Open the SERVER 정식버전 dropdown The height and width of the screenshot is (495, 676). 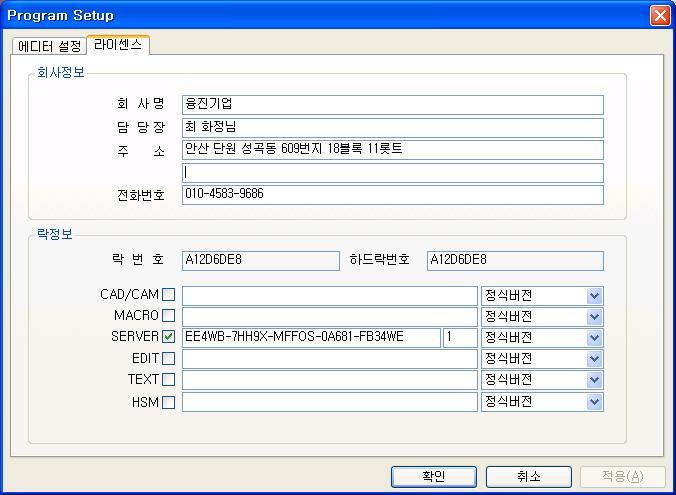[x=542, y=338]
